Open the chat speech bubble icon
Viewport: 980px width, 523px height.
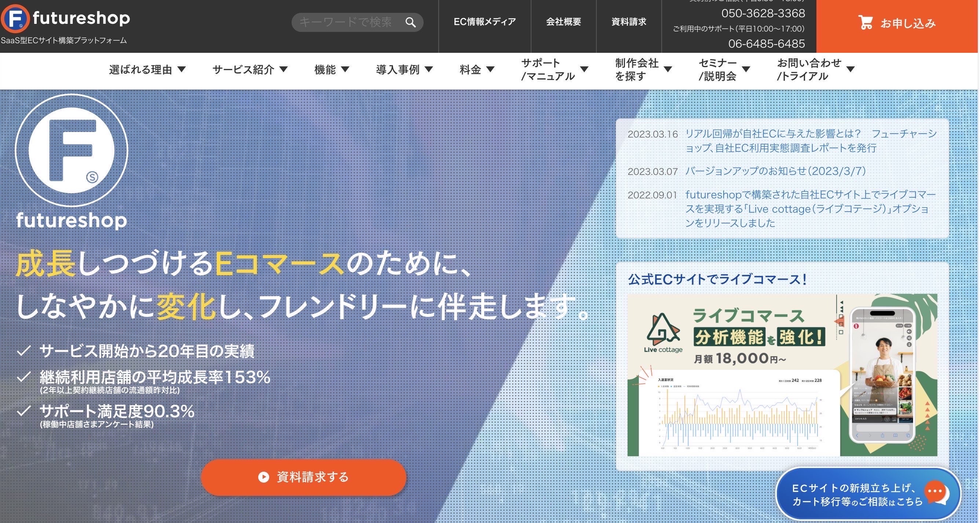click(x=937, y=493)
